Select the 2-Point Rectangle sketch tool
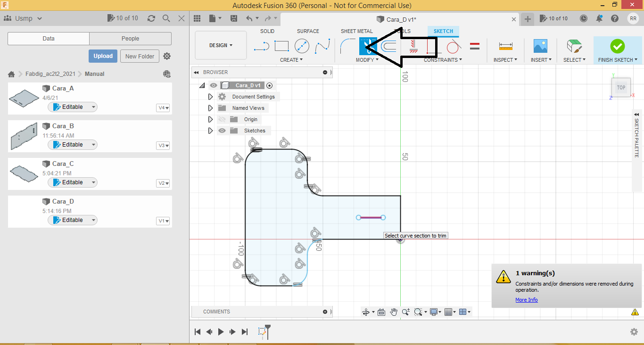This screenshot has height=345, width=644. point(281,46)
